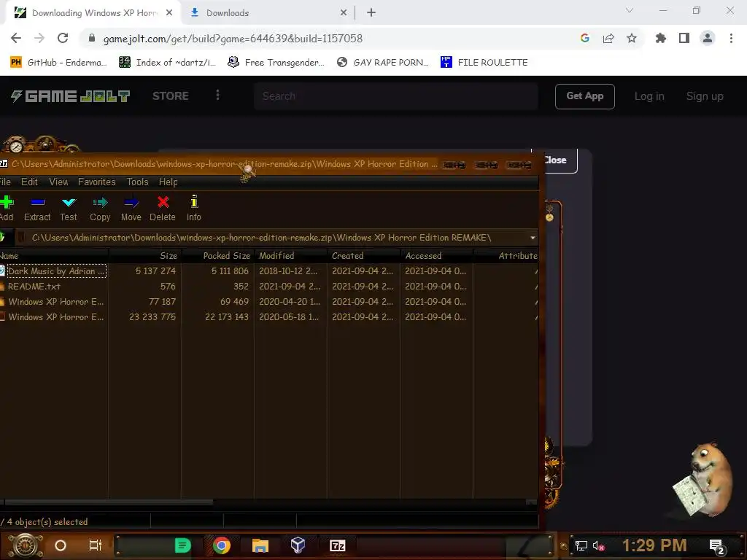
Task: Open the Index of ~dartz bookmark
Action: pos(167,63)
